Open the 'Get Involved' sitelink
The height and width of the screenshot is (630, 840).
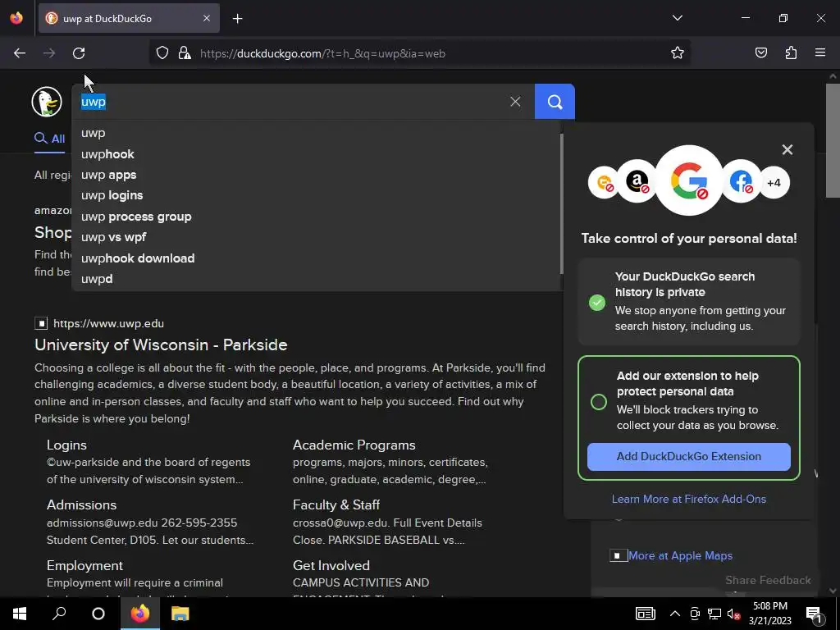(x=331, y=566)
